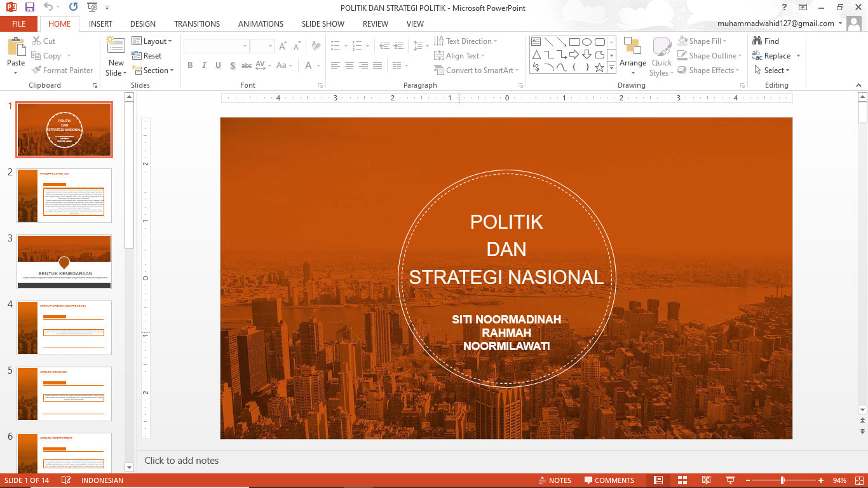Click the Paste clipboard icon
This screenshot has height=488, width=868.
click(x=16, y=48)
